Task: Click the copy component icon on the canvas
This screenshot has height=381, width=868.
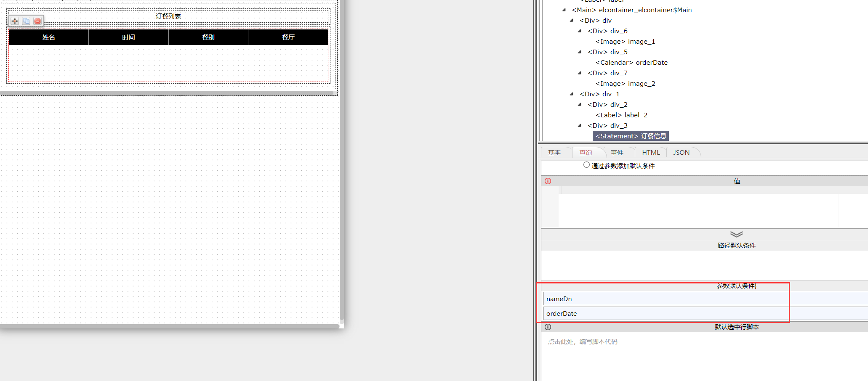Action: tap(26, 21)
